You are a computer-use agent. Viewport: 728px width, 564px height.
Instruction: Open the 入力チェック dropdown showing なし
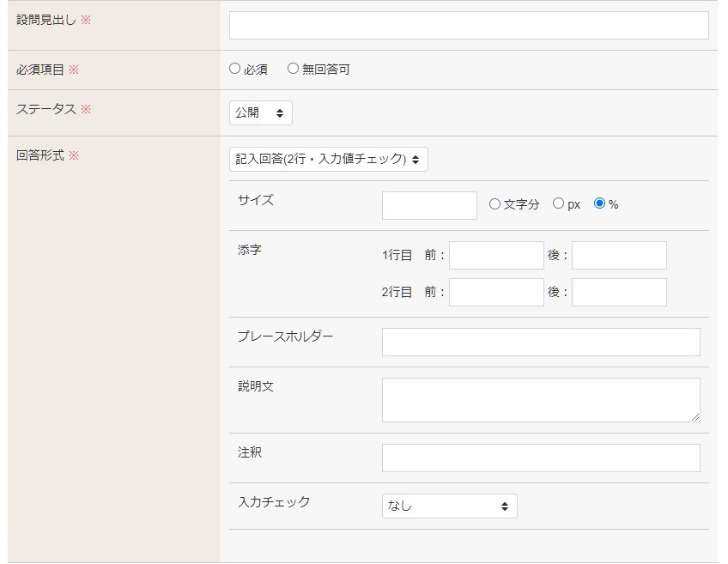pos(449,506)
